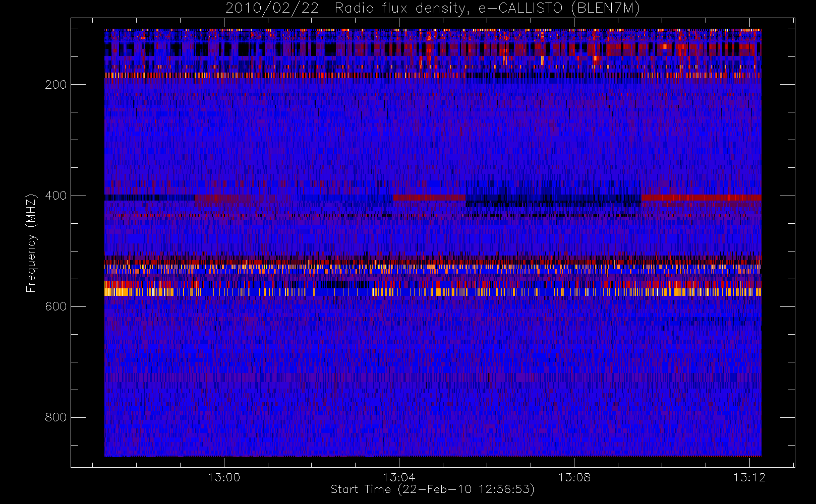Click the Start Time axis caption
The image size is (816, 504).
pos(432,489)
